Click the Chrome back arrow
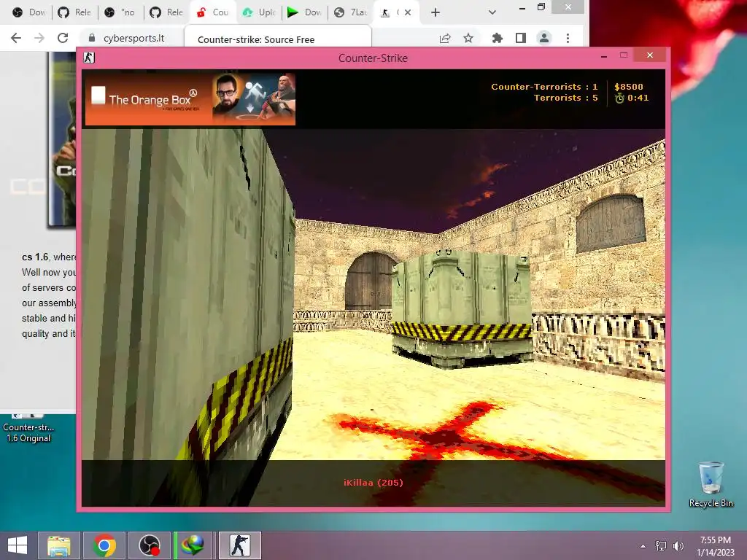747x560 pixels. pyautogui.click(x=16, y=38)
